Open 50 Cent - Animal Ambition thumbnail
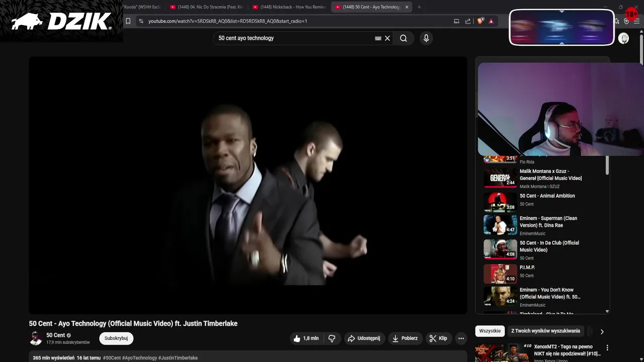Viewport: 644px width, 362px height. click(x=500, y=202)
